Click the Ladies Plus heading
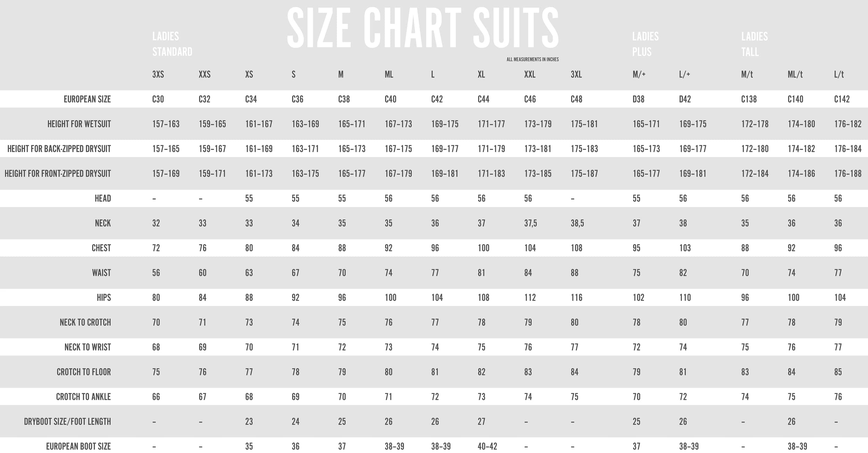This screenshot has height=453, width=868. tap(645, 44)
